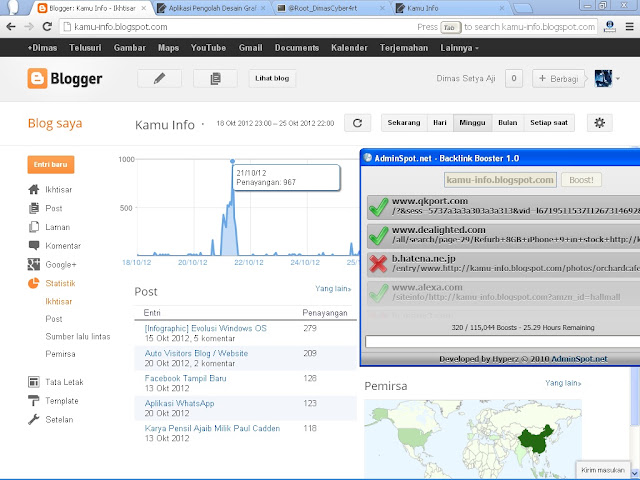Viewport: 640px width, 480px height.
Task: Click the Ikhtisar home icon in sidebar
Action: click(34, 189)
